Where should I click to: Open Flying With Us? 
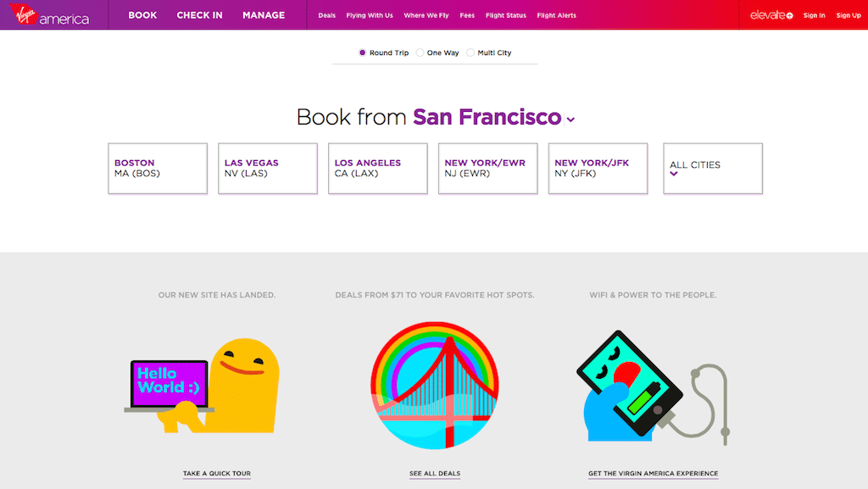(370, 15)
